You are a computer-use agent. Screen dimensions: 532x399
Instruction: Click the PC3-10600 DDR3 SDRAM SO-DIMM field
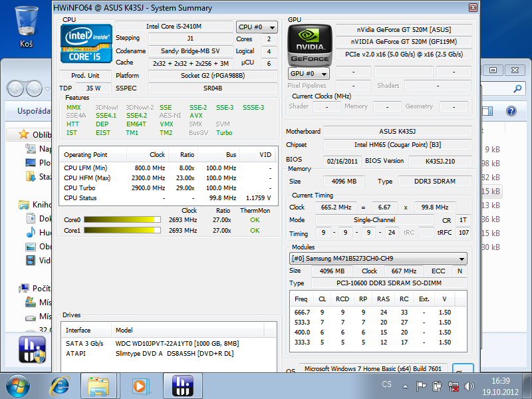point(389,283)
